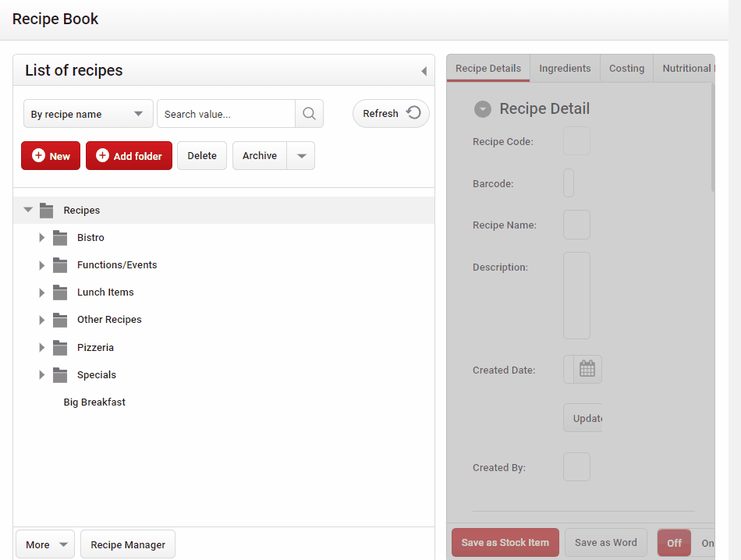Expand the Lunch Items folder
This screenshot has height=560, width=741.
41,292
